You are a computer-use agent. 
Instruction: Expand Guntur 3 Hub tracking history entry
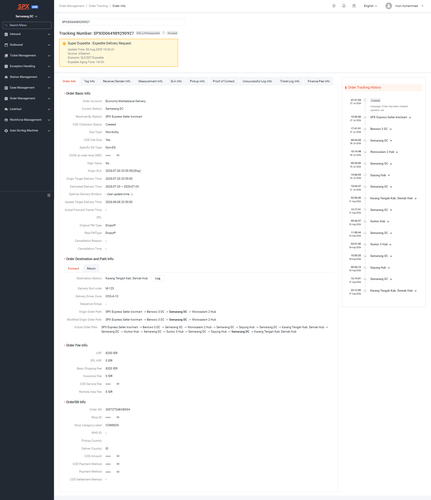390,244
